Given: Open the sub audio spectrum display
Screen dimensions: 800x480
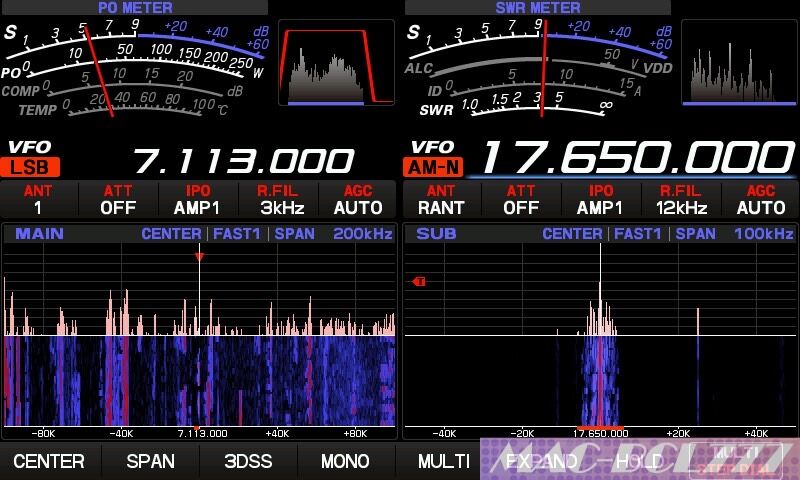Looking at the screenshot, I should point(738,62).
